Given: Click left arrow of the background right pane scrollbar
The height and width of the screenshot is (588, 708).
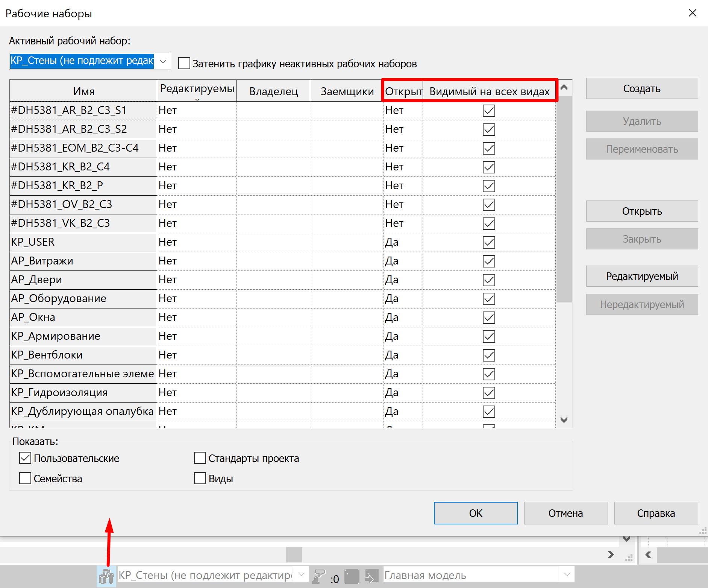Looking at the screenshot, I should [648, 555].
